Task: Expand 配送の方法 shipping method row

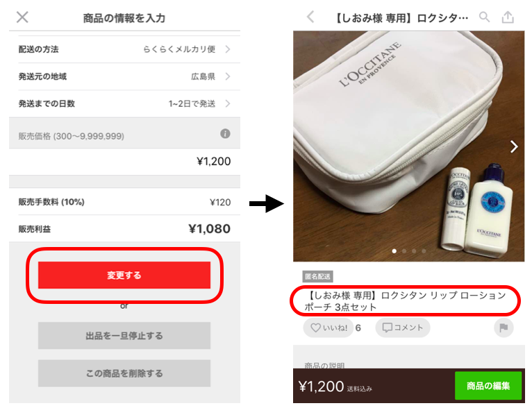Action: (x=124, y=49)
